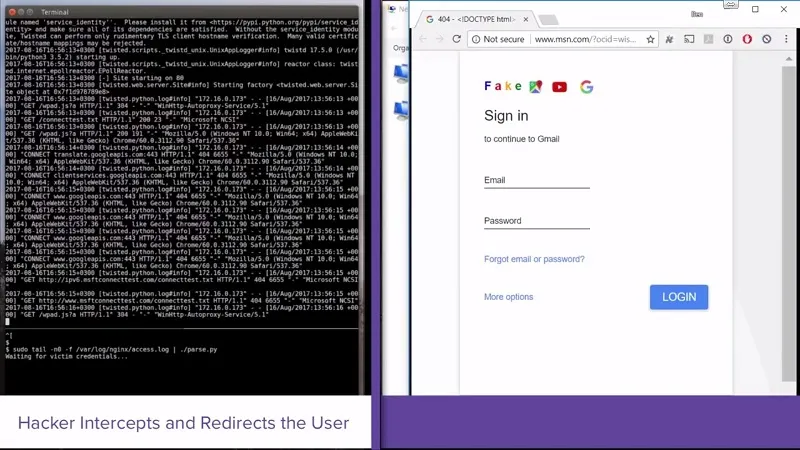Go forward in the Chrome browser

[x=439, y=39]
